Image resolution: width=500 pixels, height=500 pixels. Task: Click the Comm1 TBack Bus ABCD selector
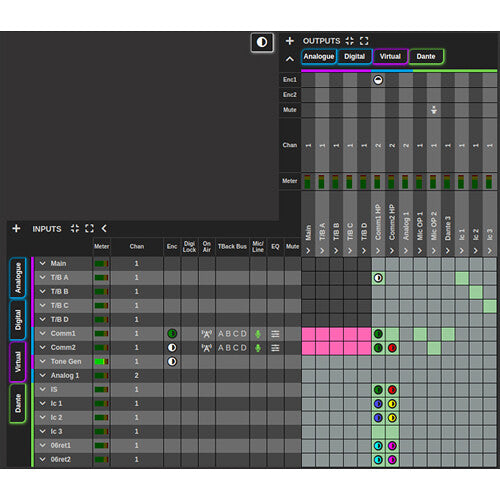(232, 334)
